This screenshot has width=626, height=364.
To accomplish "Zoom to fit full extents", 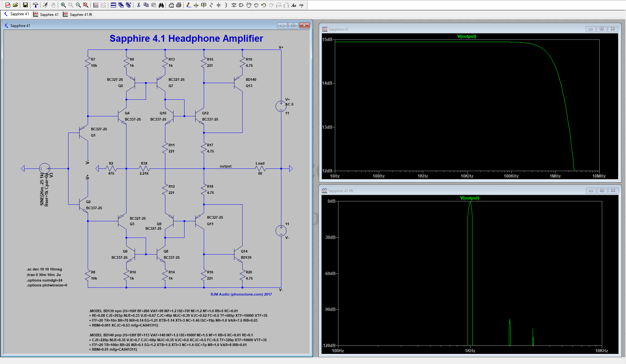I will (86, 5).
